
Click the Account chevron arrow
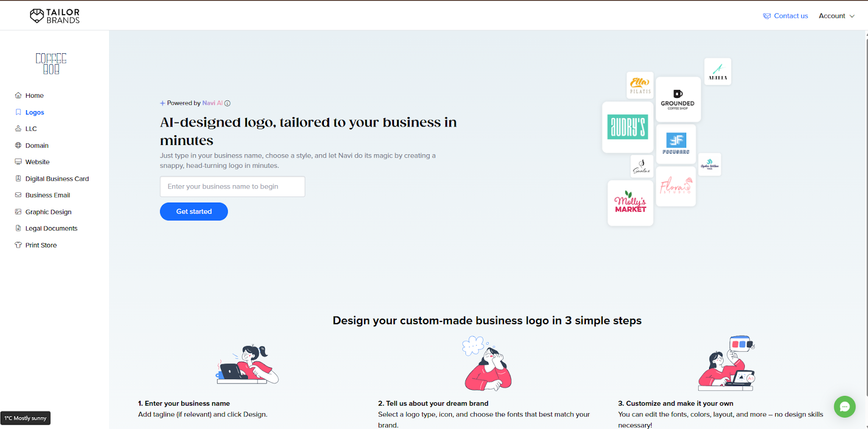click(852, 16)
